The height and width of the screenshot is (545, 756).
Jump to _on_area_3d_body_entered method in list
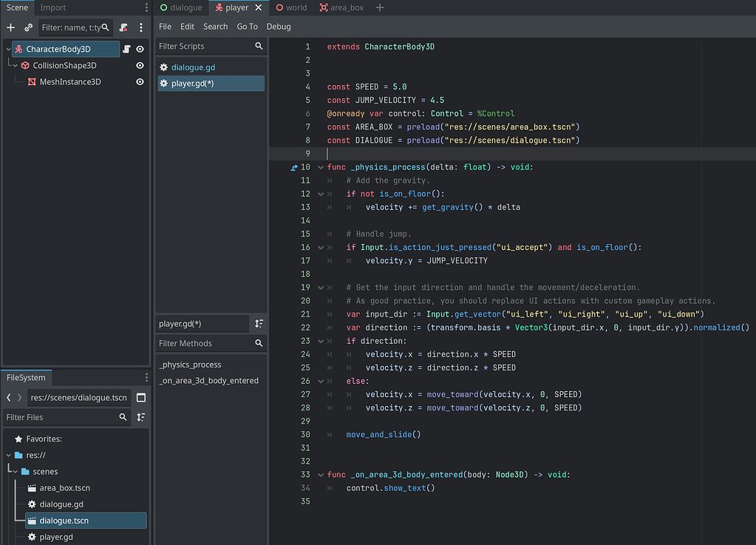click(x=209, y=381)
